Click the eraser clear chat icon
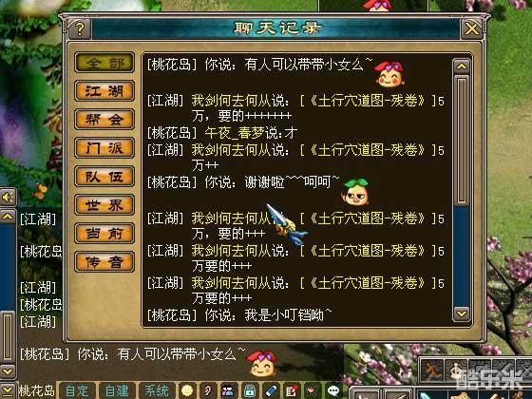Image resolution: width=532 pixels, height=399 pixels. click(271, 390)
